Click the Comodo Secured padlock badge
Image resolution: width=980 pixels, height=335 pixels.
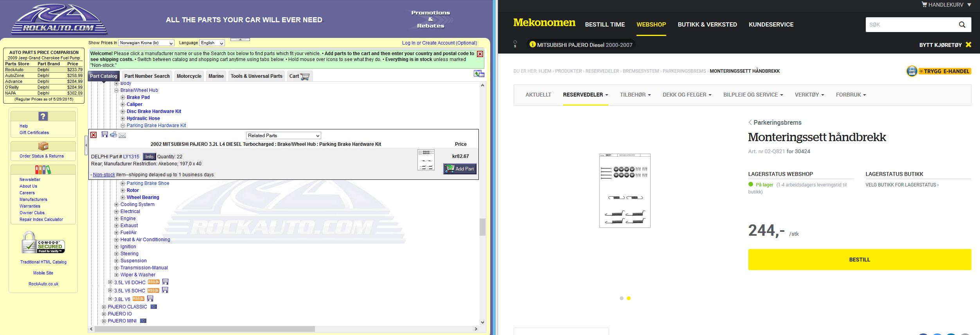[x=43, y=242]
